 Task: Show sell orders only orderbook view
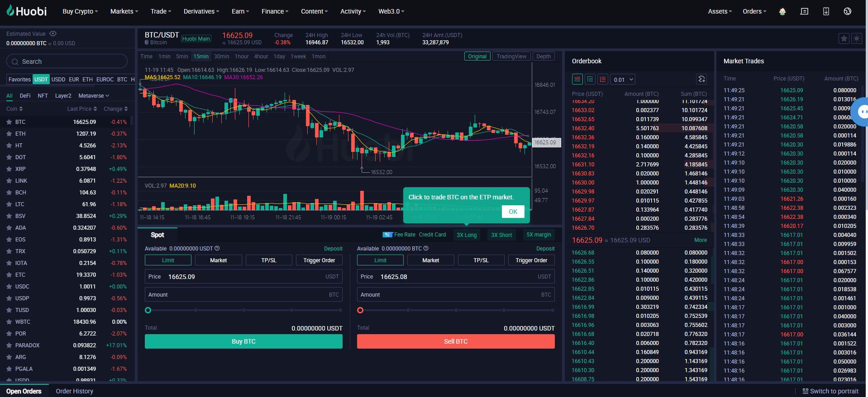tap(603, 79)
